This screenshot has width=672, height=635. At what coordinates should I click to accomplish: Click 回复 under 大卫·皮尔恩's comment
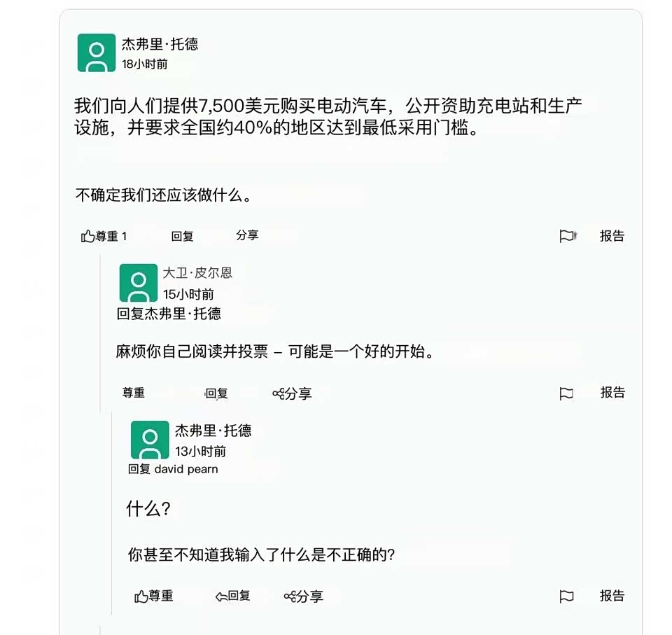coord(217,393)
